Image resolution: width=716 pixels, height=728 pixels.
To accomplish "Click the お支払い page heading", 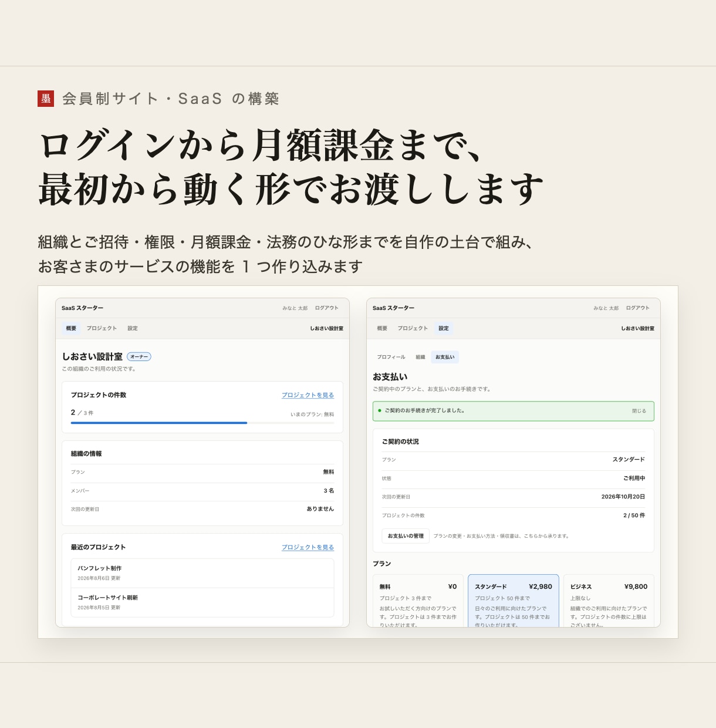I will (390, 377).
